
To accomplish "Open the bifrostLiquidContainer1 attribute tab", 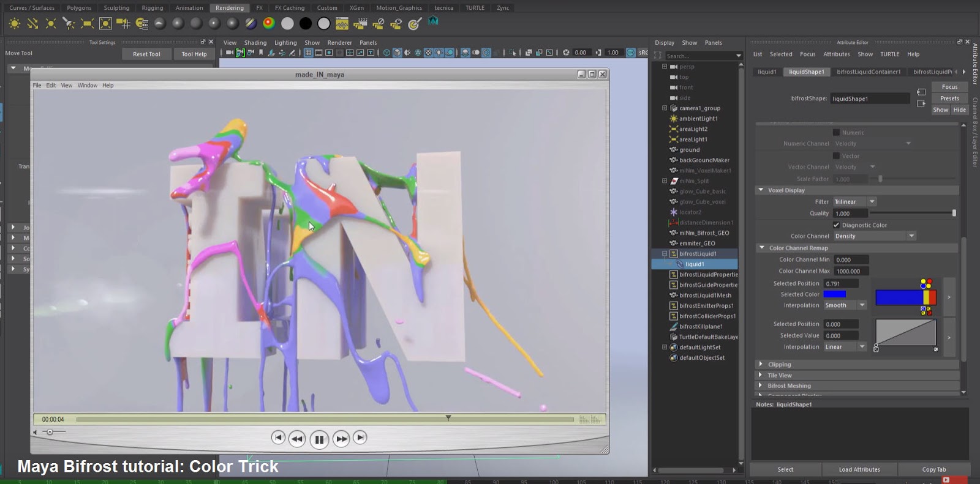I will (x=869, y=72).
